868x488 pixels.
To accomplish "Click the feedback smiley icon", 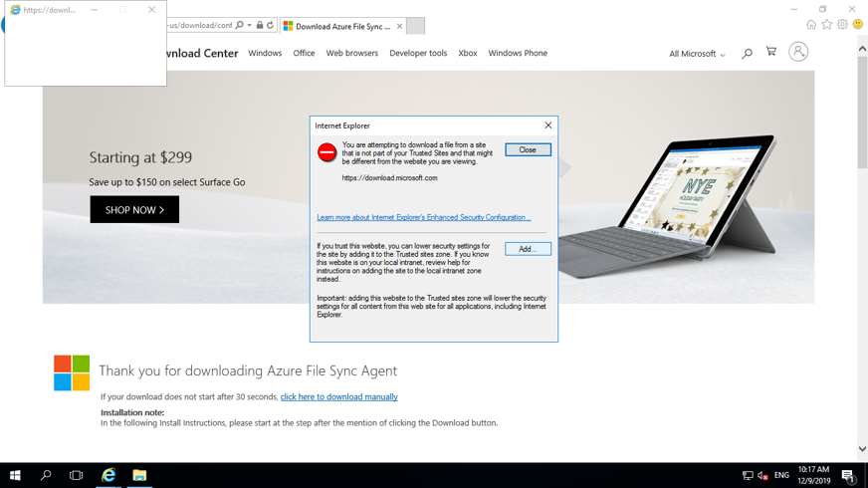I will coord(857,24).
